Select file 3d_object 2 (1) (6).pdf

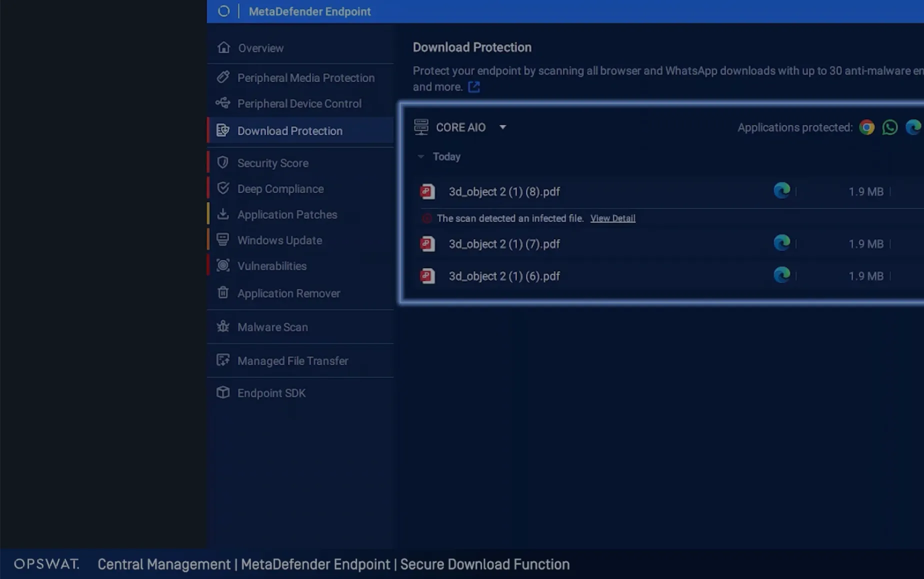click(x=504, y=276)
